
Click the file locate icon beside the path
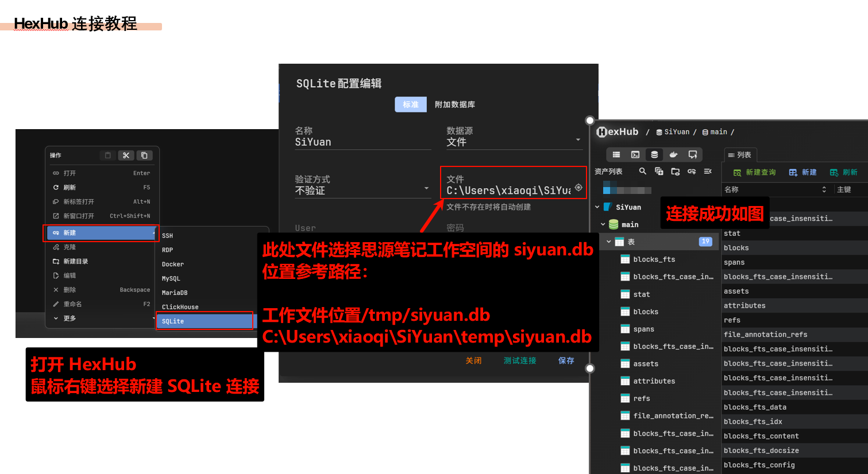click(x=578, y=188)
